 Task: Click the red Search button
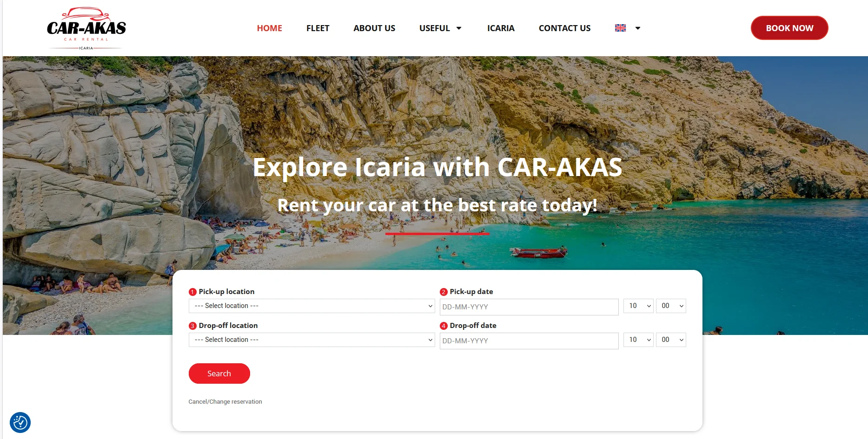click(x=219, y=373)
